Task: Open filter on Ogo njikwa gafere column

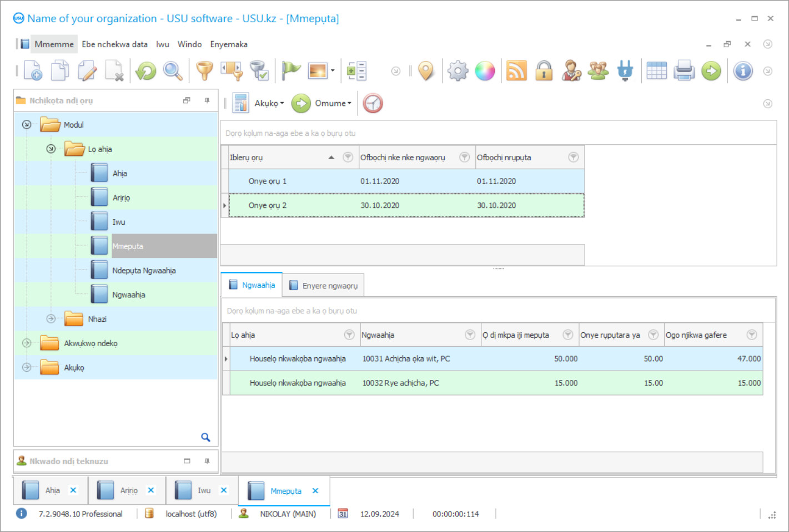Action: (751, 335)
